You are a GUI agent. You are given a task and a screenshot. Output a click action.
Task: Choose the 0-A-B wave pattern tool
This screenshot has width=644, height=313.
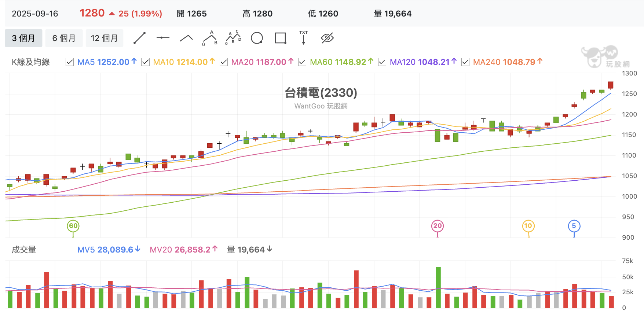[x=210, y=38]
